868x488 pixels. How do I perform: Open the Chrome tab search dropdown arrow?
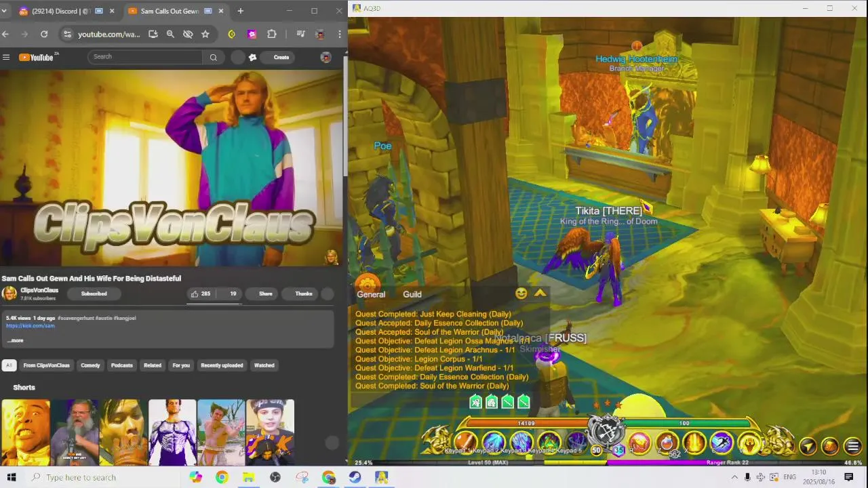pyautogui.click(x=4, y=11)
